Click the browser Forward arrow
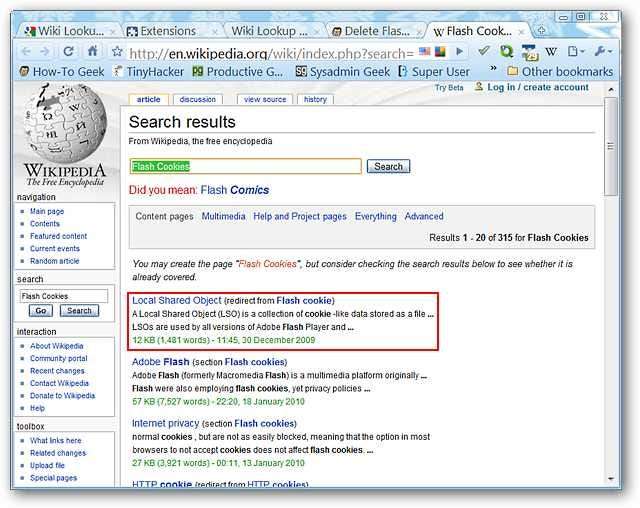Viewport: 640px width, 508px height. click(45, 52)
